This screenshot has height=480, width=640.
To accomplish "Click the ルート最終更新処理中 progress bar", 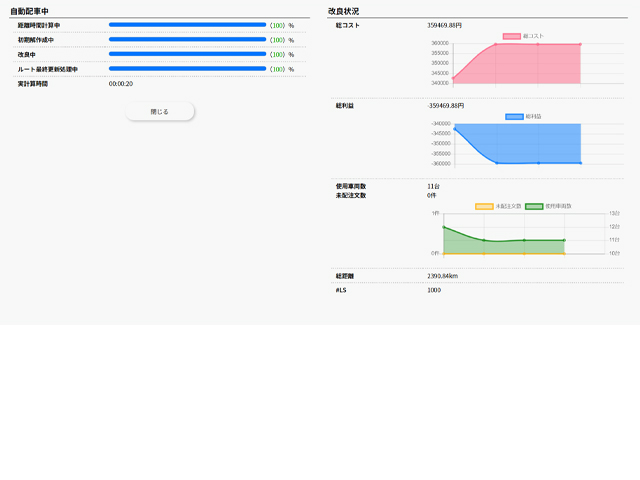I will 187,69.
